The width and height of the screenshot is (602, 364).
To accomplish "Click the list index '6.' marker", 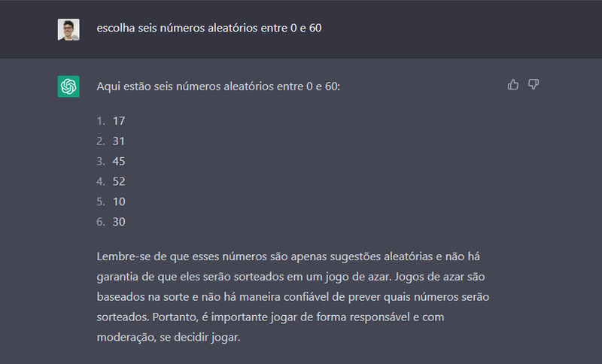I will coord(101,222).
